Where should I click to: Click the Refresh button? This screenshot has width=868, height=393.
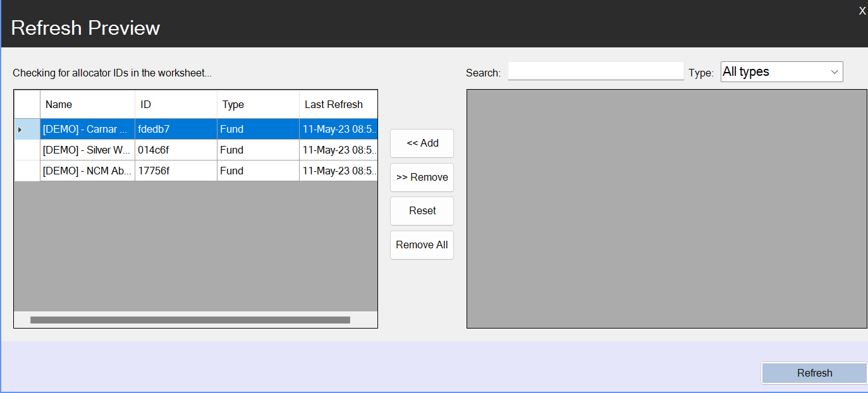coord(814,373)
